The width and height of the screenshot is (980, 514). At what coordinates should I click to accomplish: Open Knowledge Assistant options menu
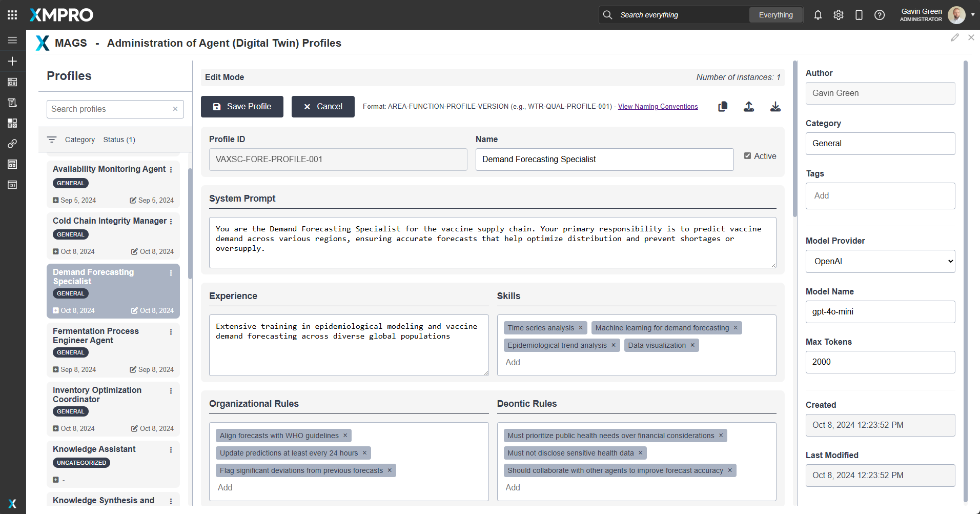(x=171, y=450)
